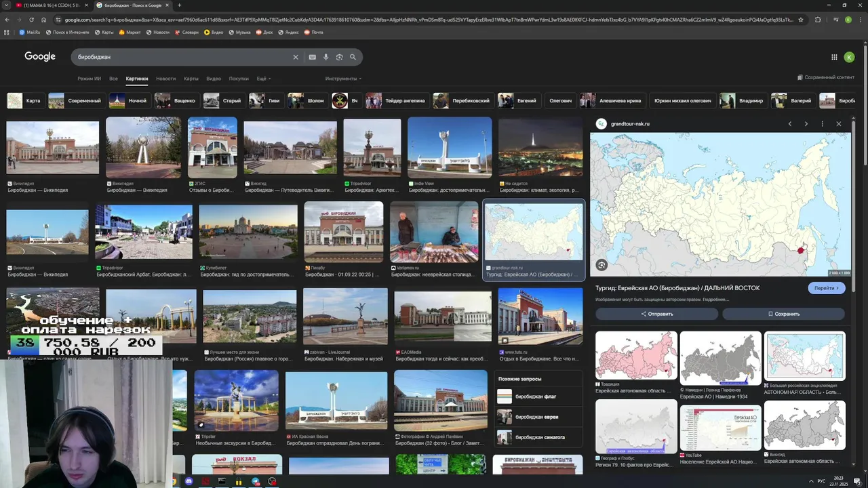868x488 pixels.
Task: Clear the search box with the X icon
Action: click(x=296, y=57)
